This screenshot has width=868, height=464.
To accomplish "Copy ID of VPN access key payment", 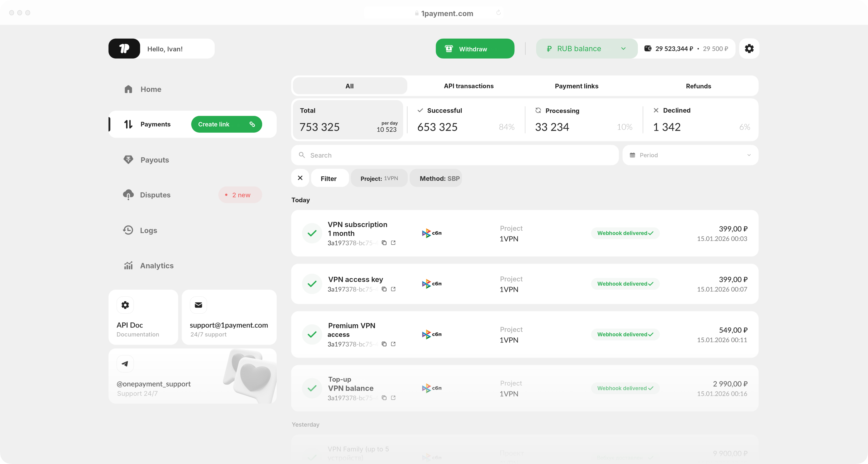I will pos(384,289).
